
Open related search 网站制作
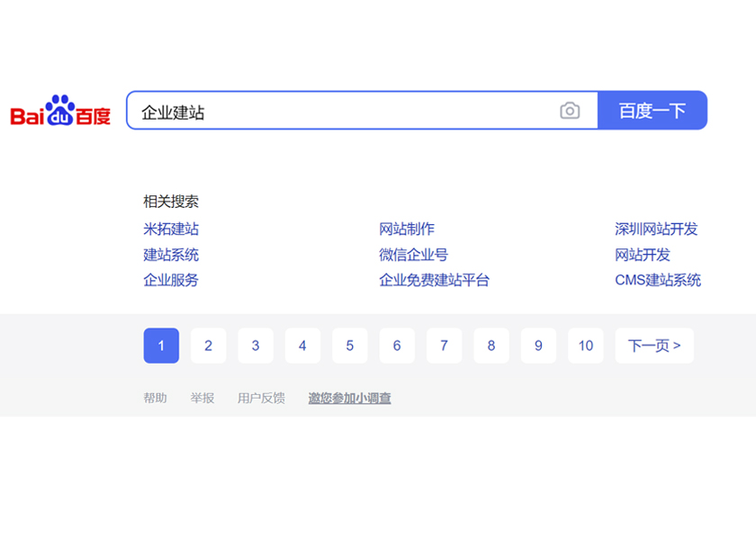pos(406,229)
